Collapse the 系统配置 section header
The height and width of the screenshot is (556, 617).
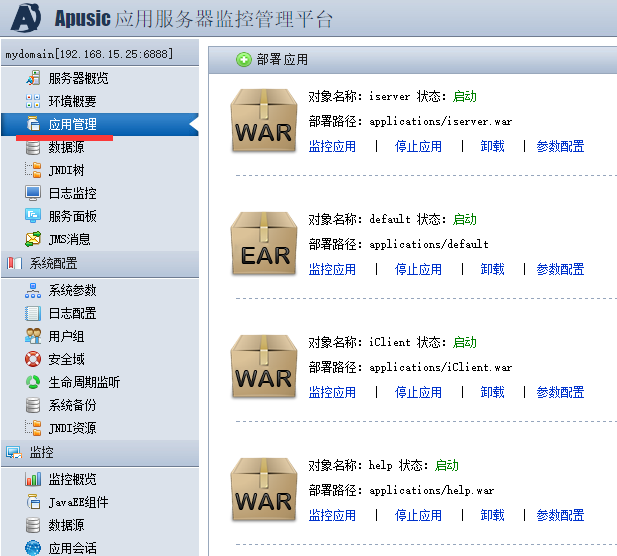pos(100,263)
